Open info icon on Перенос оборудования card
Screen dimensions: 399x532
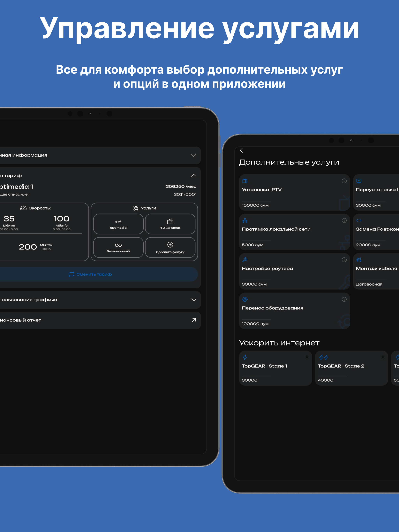click(x=344, y=299)
